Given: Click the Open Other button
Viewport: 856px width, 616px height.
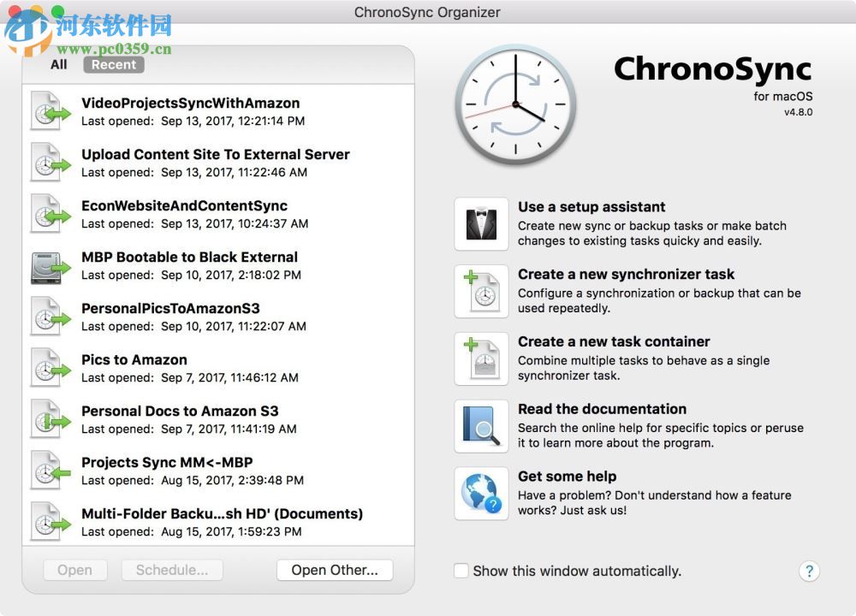Looking at the screenshot, I should (x=335, y=570).
